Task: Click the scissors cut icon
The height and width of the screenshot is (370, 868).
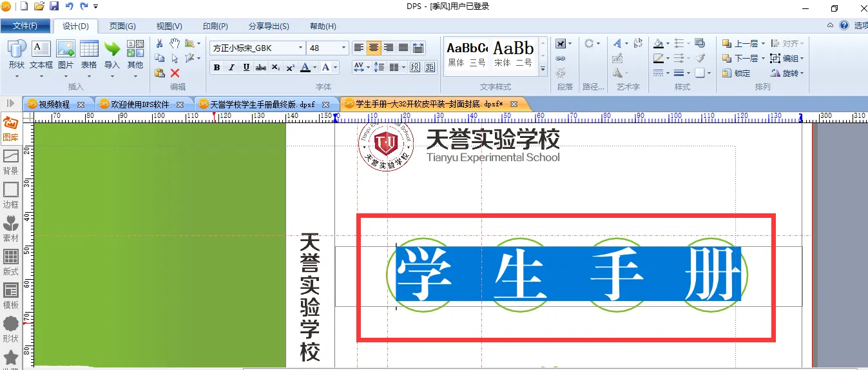Action: point(160,43)
